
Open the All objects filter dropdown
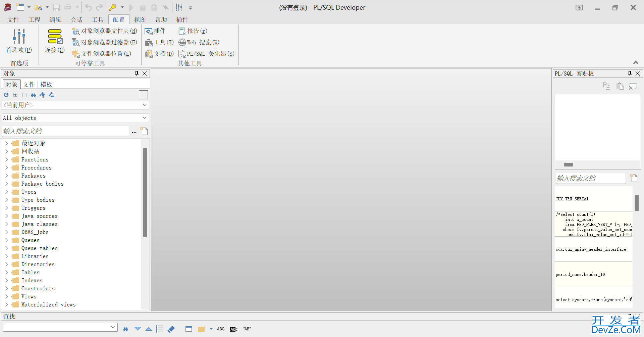[x=145, y=118]
